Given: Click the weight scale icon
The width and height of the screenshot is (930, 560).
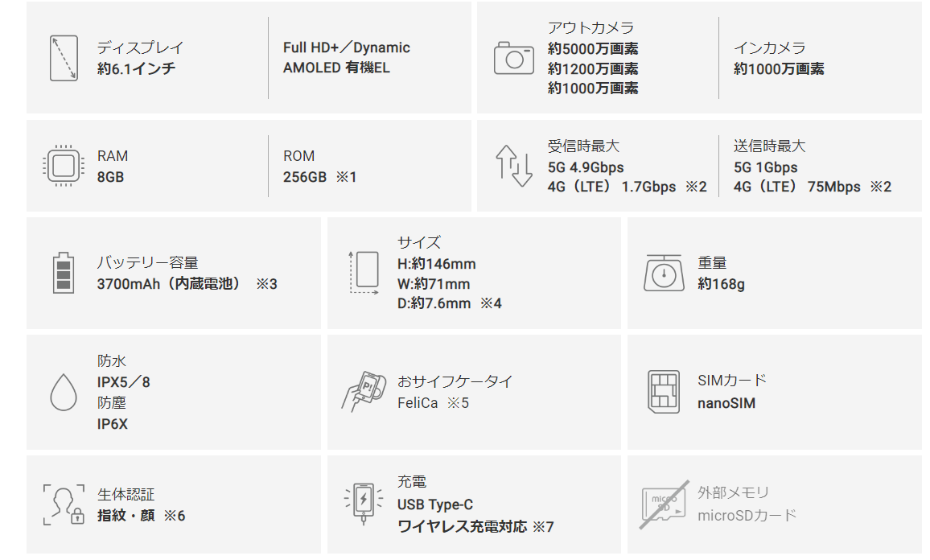Looking at the screenshot, I should [665, 274].
